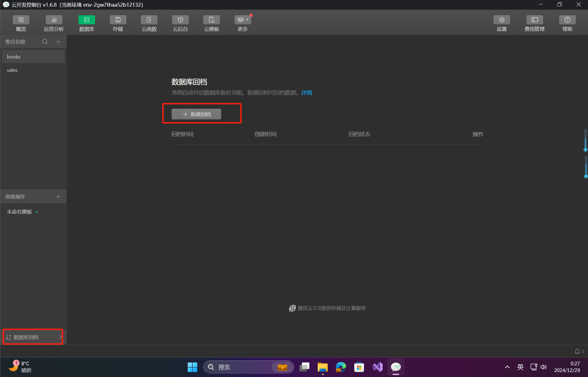Open the 运营分析 analytics icon
This screenshot has height=377, width=588.
pyautogui.click(x=54, y=20)
